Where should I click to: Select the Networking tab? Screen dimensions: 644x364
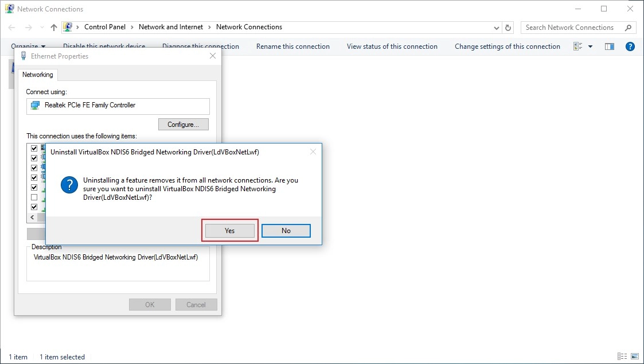point(38,75)
